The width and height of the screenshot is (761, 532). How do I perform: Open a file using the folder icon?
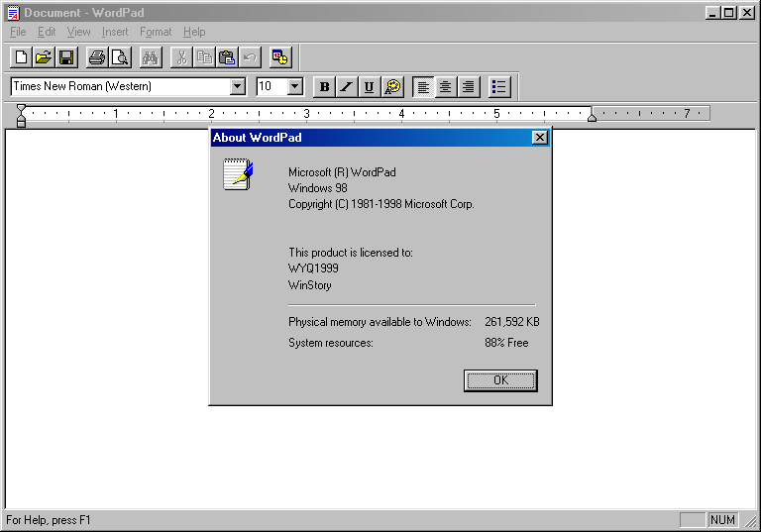pos(44,57)
